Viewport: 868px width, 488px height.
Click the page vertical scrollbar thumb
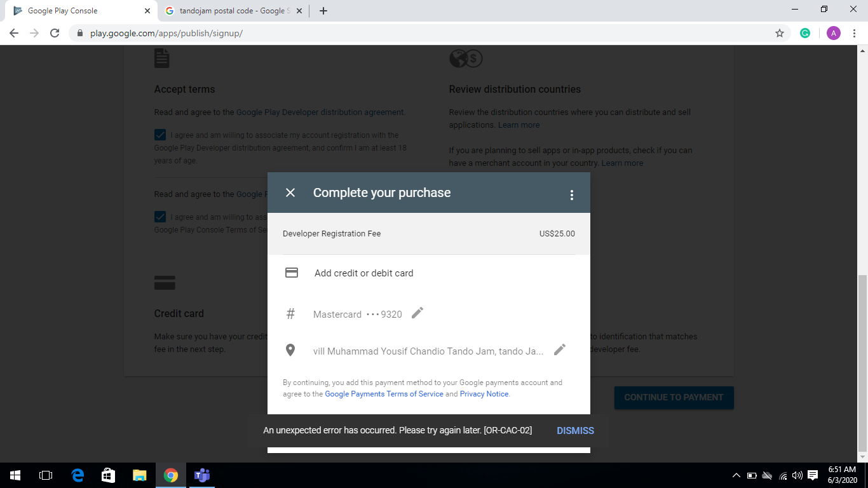coord(862,363)
